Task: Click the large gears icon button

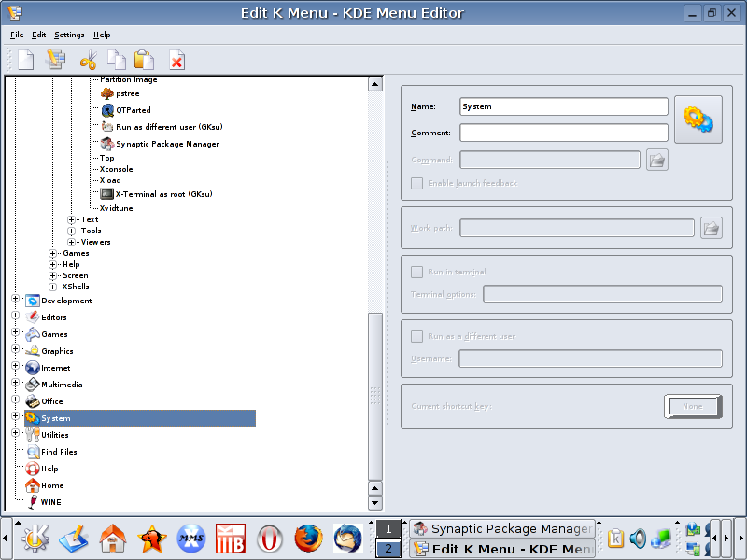Action: tap(698, 119)
